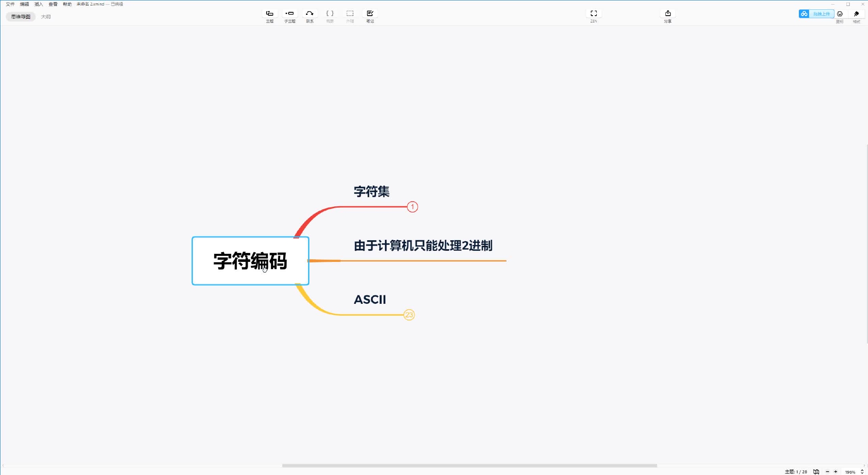Click the 拖拽上传 upload button
Image resolution: width=868 pixels, height=475 pixels.
[821, 14]
